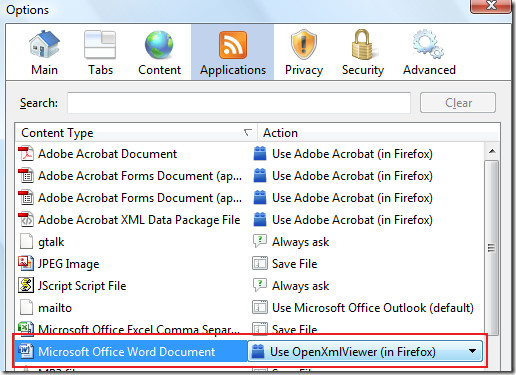The height and width of the screenshot is (375, 516).
Task: Select the gtalk content type row
Action: tap(249, 242)
